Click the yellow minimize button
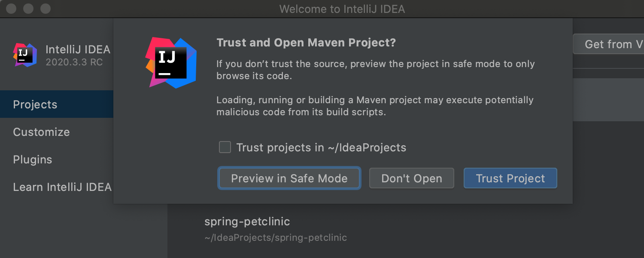 [x=27, y=8]
